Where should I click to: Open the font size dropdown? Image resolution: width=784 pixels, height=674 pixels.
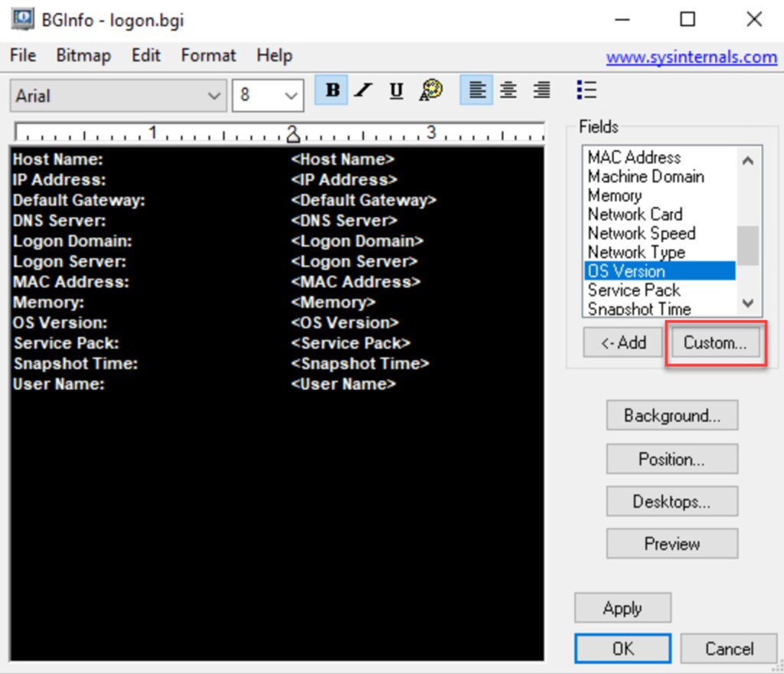290,96
